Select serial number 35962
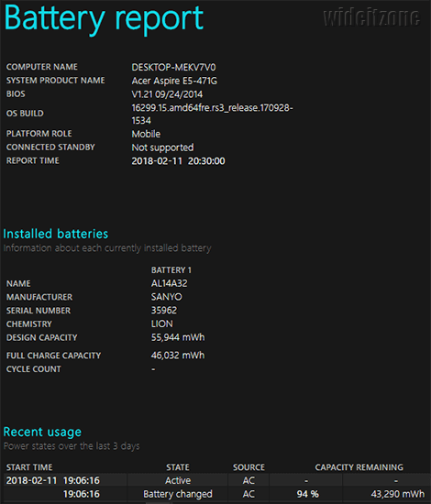 point(164,310)
